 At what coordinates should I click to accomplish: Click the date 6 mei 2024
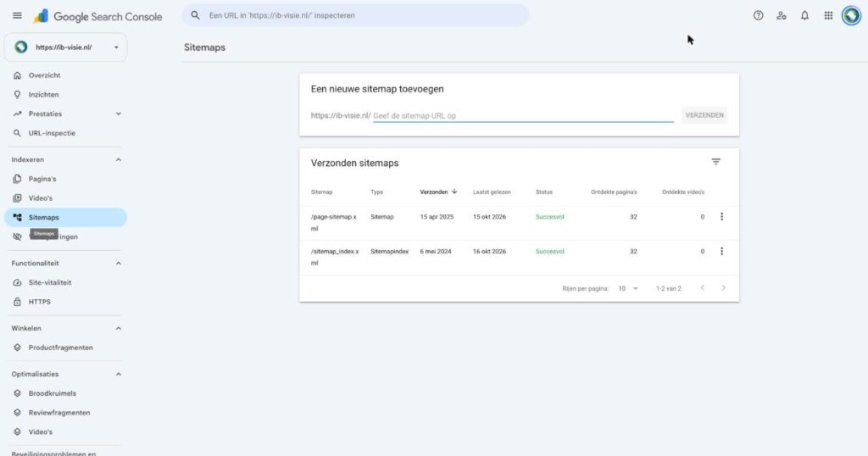click(435, 251)
